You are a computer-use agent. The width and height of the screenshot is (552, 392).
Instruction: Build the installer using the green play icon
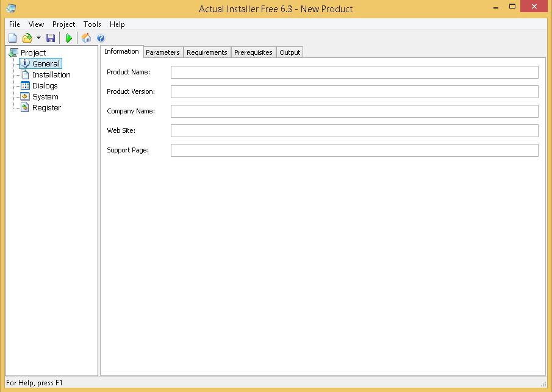(68, 38)
